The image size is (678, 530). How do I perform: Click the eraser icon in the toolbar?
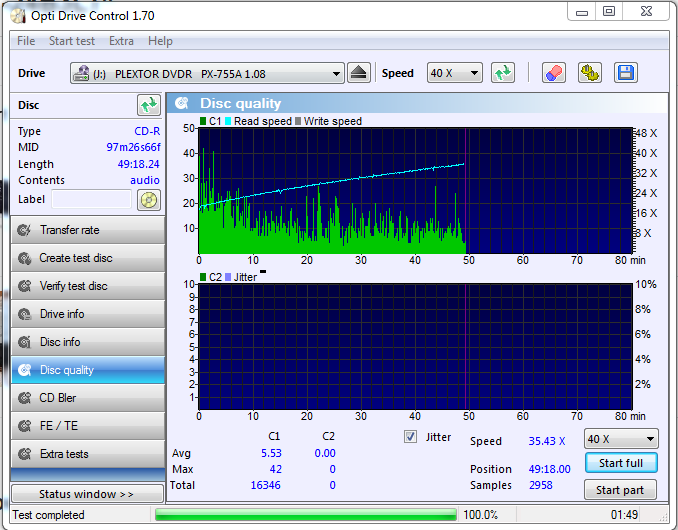tap(553, 73)
